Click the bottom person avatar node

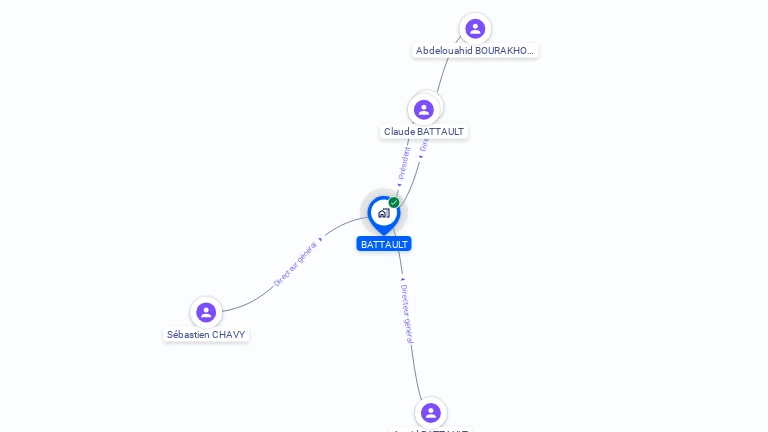pos(431,413)
